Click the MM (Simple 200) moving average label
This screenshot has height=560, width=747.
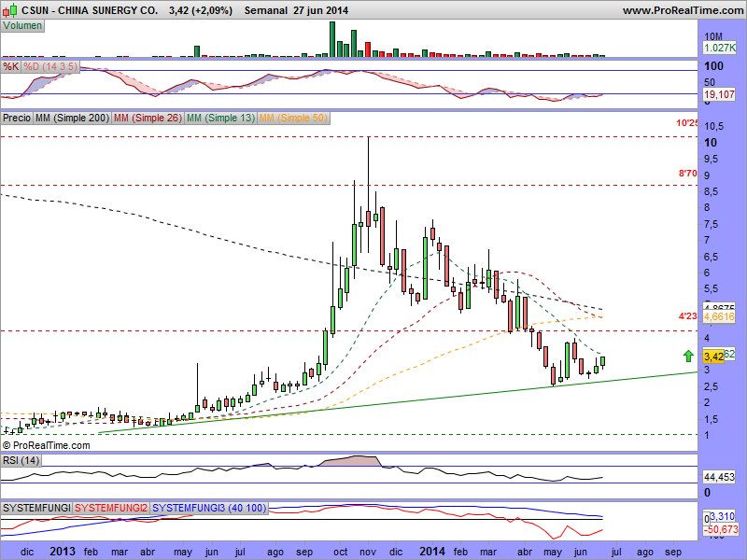point(72,118)
